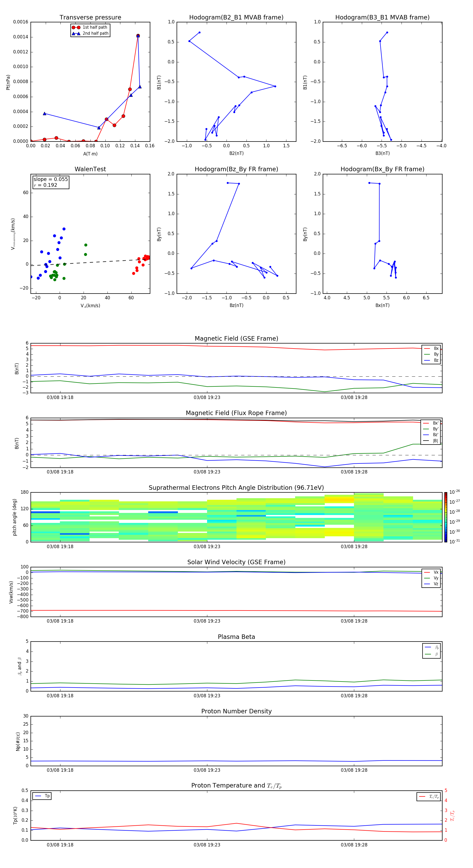This screenshot has width=473, height=868.
Task: Click the 'Bx(nT)' x-axis label
Action: click(382, 305)
